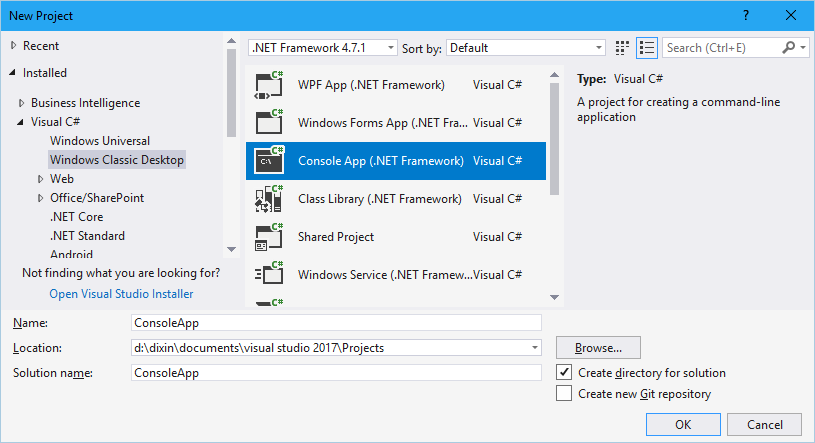Click the Windows Service template icon
The width and height of the screenshot is (815, 443).
269,275
